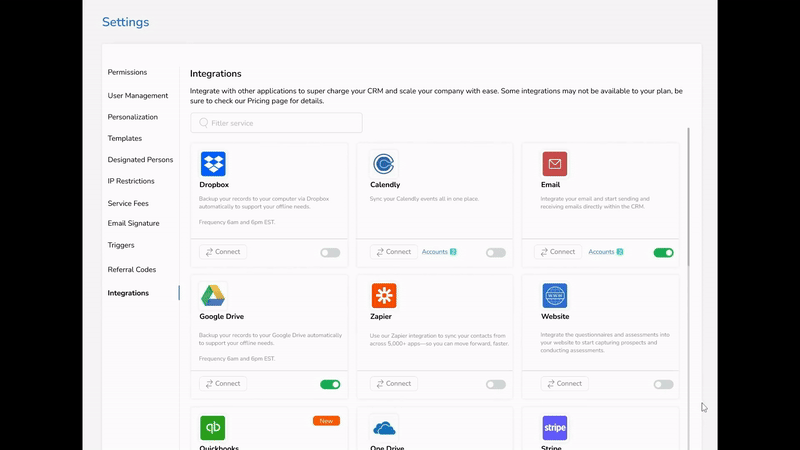The height and width of the screenshot is (450, 800).
Task: Click the Zapier card title
Action: [381, 316]
